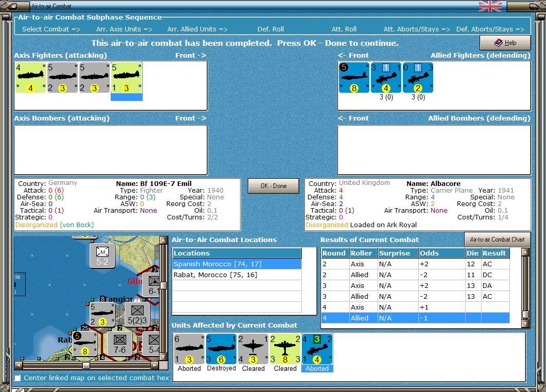Click the Arr. Allied Units subphase step
The width and height of the screenshot is (546, 392).
[197, 29]
